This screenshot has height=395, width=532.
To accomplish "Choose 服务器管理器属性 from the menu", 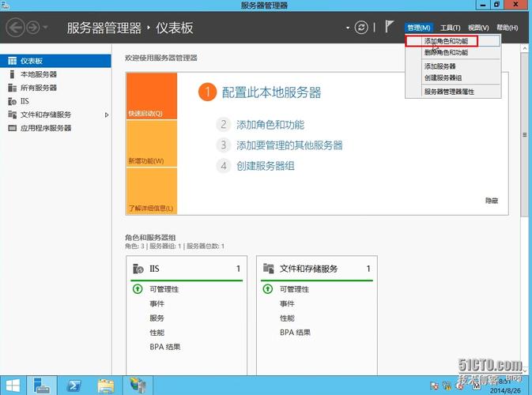I will pos(453,92).
